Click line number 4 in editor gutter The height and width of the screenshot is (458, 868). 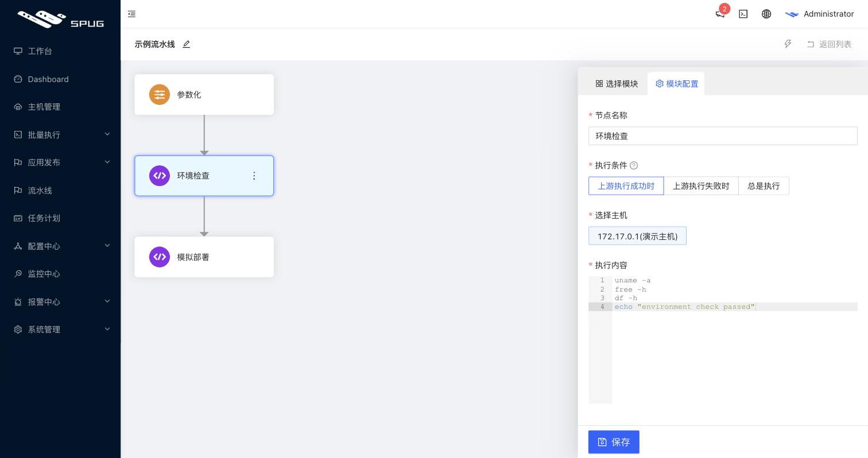point(602,306)
